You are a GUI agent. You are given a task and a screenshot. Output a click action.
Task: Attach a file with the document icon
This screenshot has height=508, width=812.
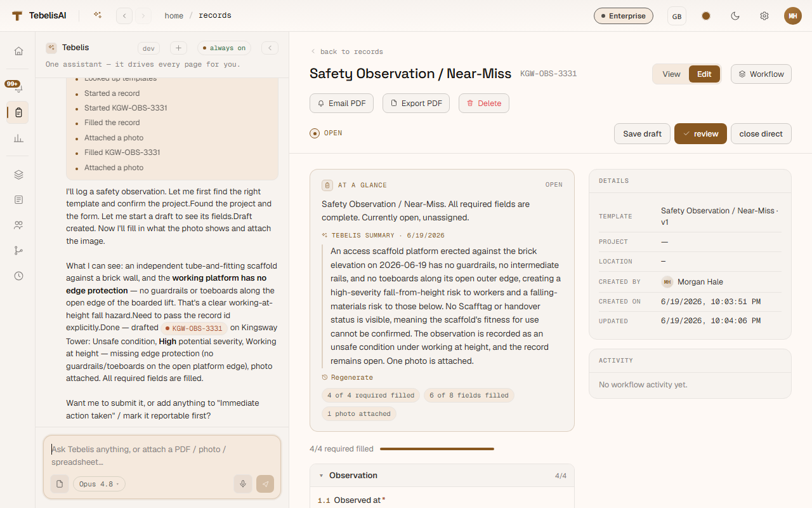[60, 484]
